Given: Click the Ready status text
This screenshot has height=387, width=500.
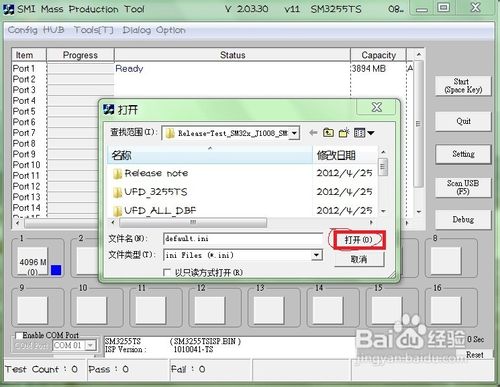Looking at the screenshot, I should 129,69.
